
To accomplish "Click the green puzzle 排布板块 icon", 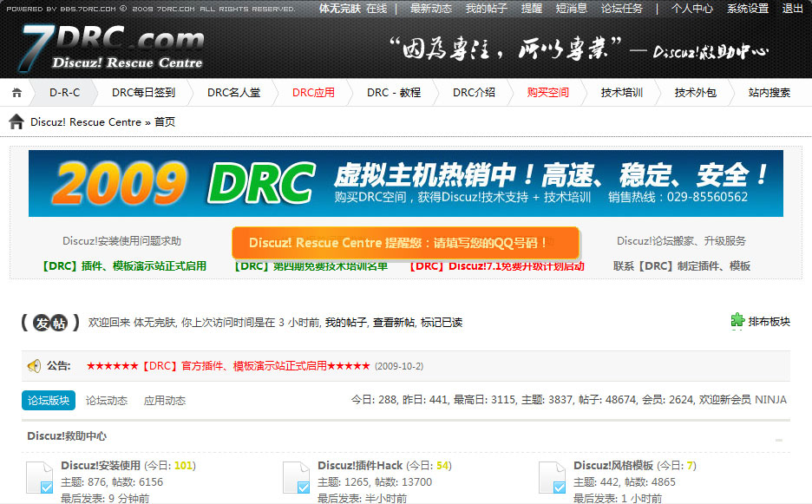I will coord(737,321).
